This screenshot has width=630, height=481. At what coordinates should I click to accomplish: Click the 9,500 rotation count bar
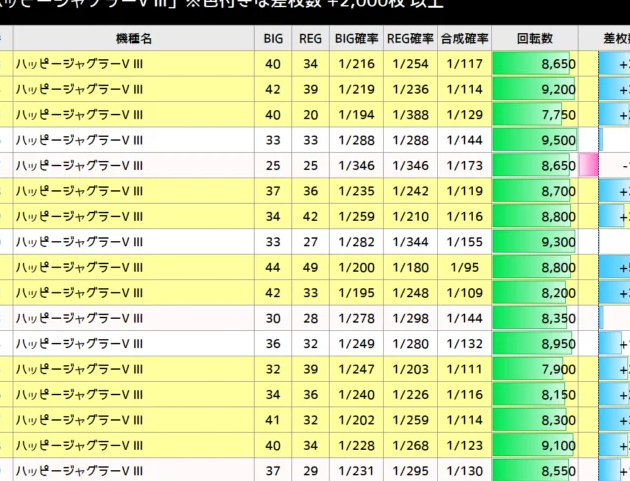(535, 140)
